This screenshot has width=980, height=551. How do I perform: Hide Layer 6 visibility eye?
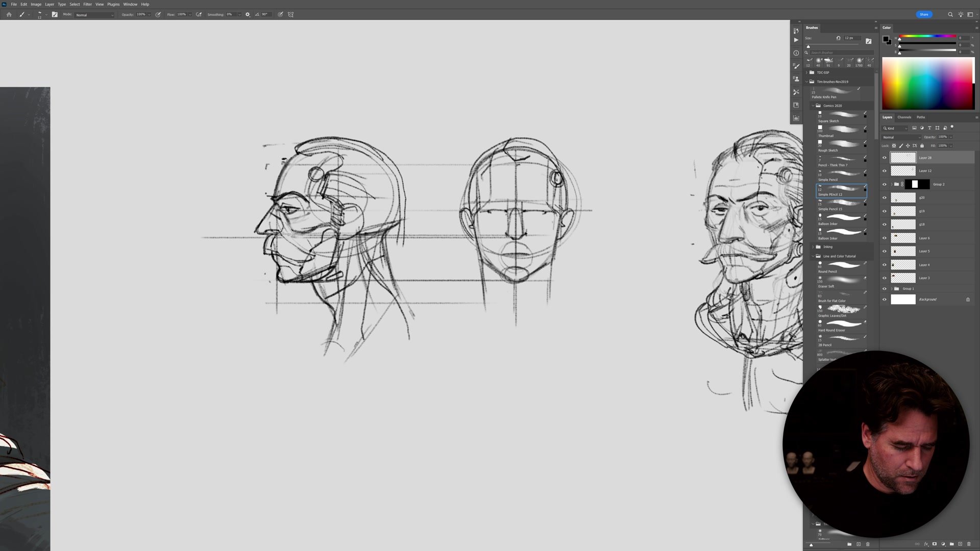(x=885, y=238)
